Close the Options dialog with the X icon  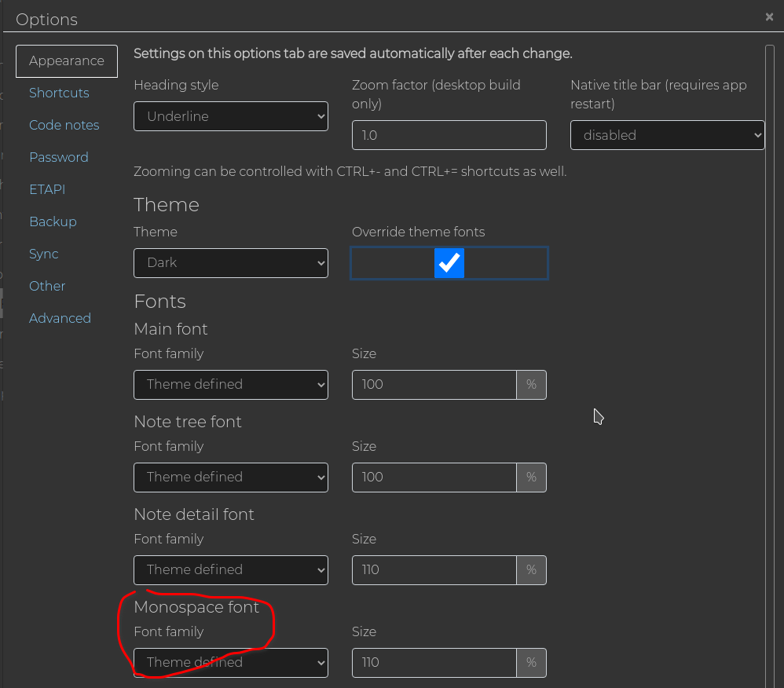click(x=769, y=17)
